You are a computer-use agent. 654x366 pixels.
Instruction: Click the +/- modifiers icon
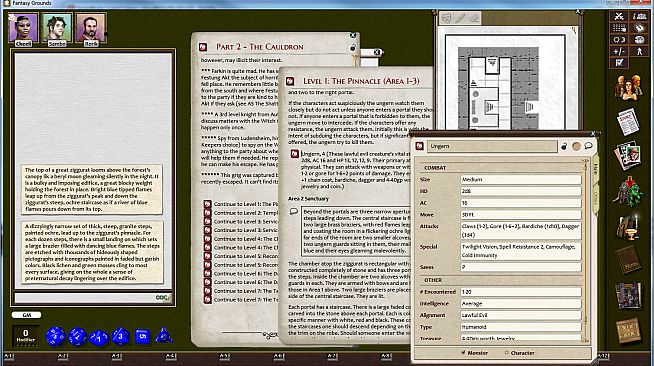[619, 51]
